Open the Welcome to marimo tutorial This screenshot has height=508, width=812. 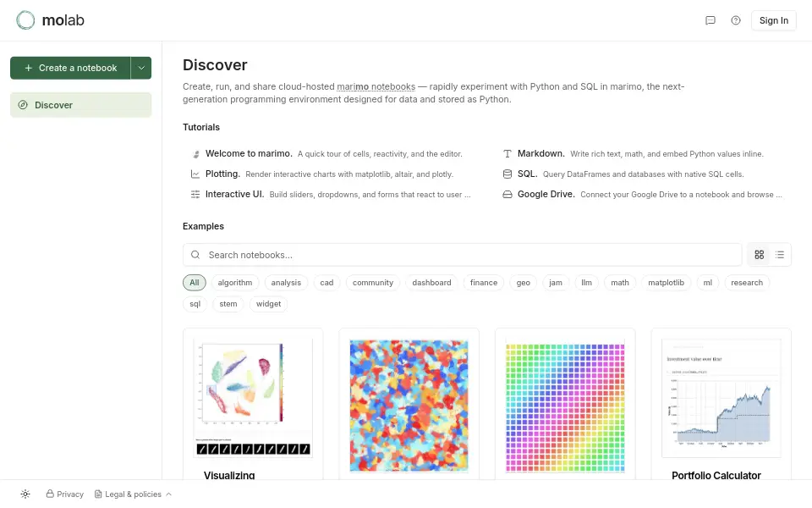pos(326,154)
